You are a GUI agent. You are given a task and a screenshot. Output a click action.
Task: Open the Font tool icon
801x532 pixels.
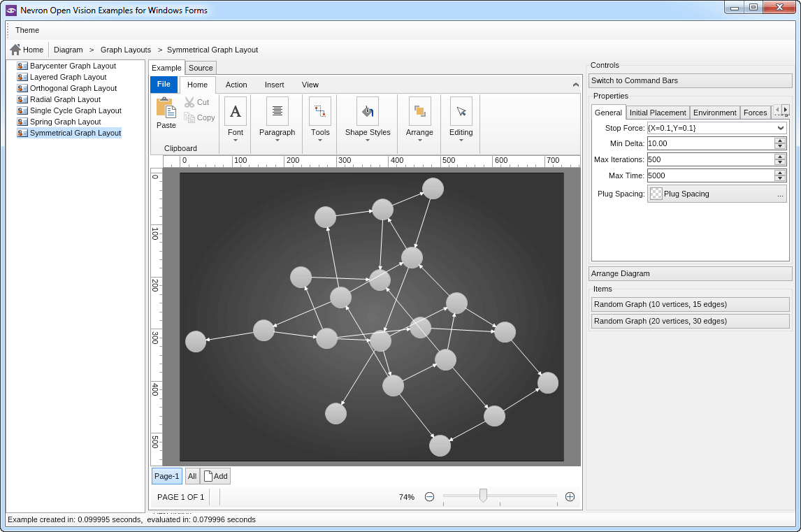[235, 111]
